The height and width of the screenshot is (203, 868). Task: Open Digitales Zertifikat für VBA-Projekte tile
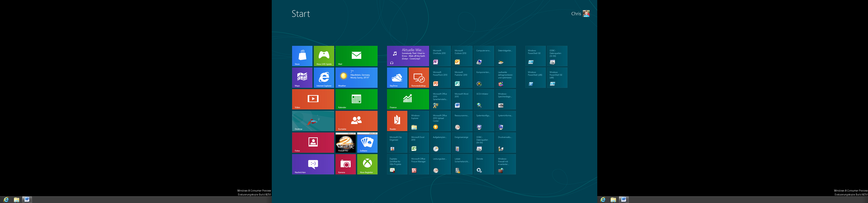397,164
